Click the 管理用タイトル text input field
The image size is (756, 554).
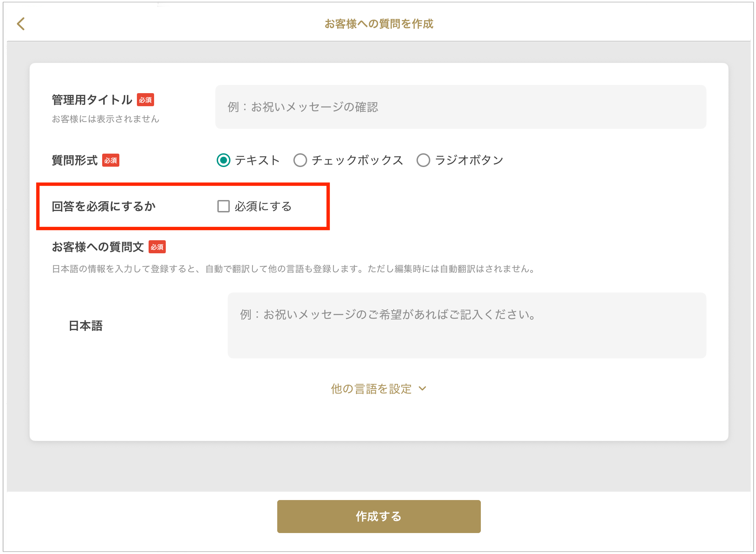pyautogui.click(x=460, y=107)
